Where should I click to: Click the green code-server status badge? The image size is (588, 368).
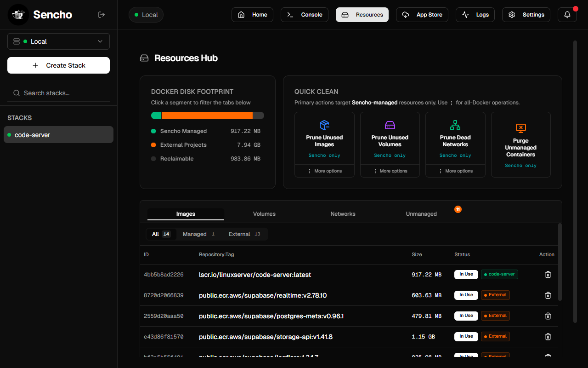click(499, 274)
